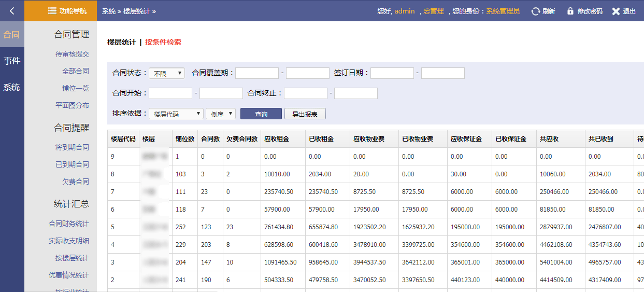Click 共已收到 value 81850.00 in floor 6
Viewport: 644px width, 292px height.
pos(601,210)
